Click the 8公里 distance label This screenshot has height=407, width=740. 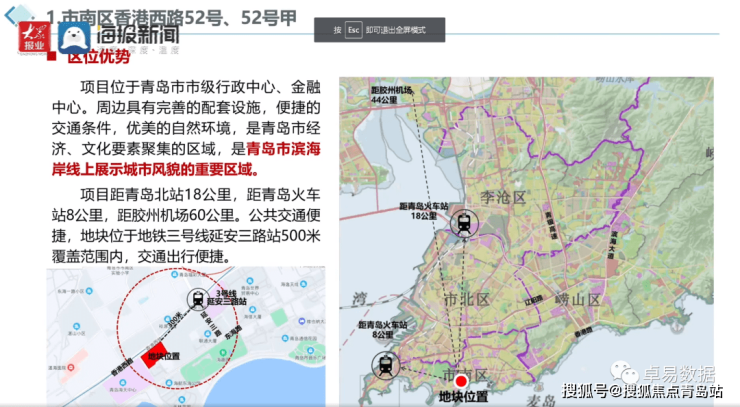382,334
